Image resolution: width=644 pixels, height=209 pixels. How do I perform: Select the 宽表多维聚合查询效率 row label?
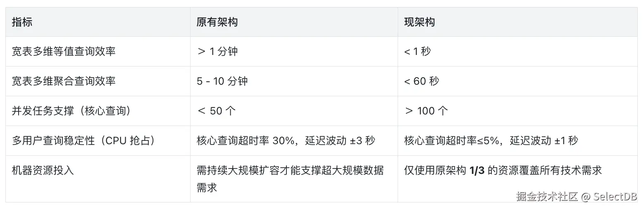point(64,81)
